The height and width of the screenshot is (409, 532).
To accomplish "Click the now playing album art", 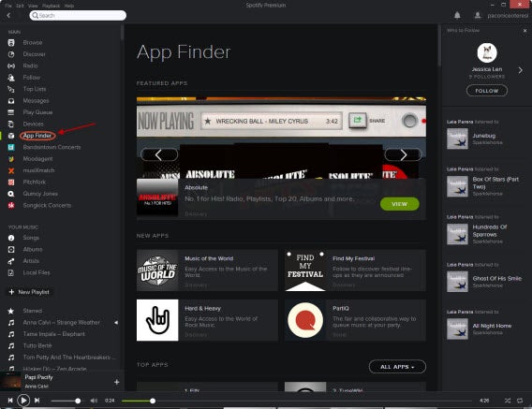I will click(x=10, y=381).
